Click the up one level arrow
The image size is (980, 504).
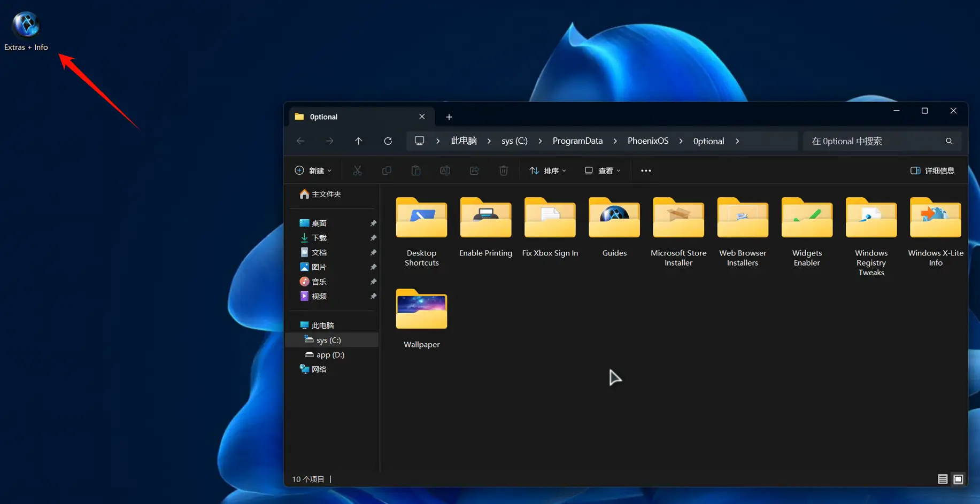[359, 141]
